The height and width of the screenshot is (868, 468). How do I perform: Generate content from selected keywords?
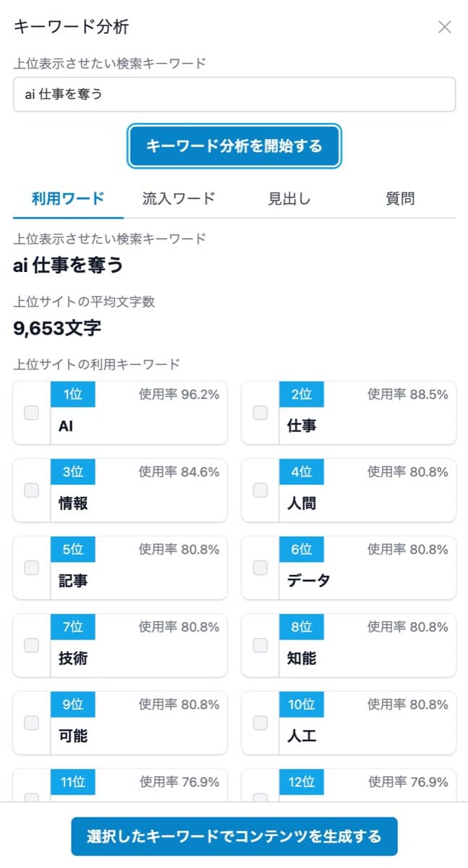pos(234,835)
